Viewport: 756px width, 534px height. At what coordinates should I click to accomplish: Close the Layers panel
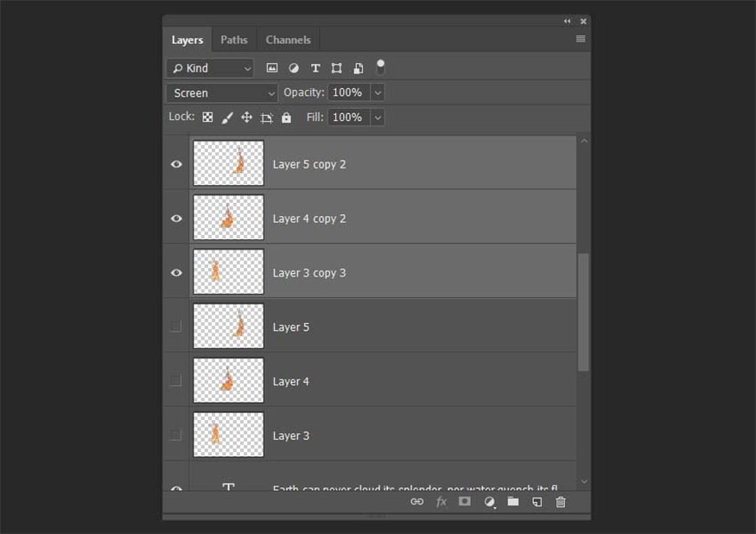click(x=583, y=22)
